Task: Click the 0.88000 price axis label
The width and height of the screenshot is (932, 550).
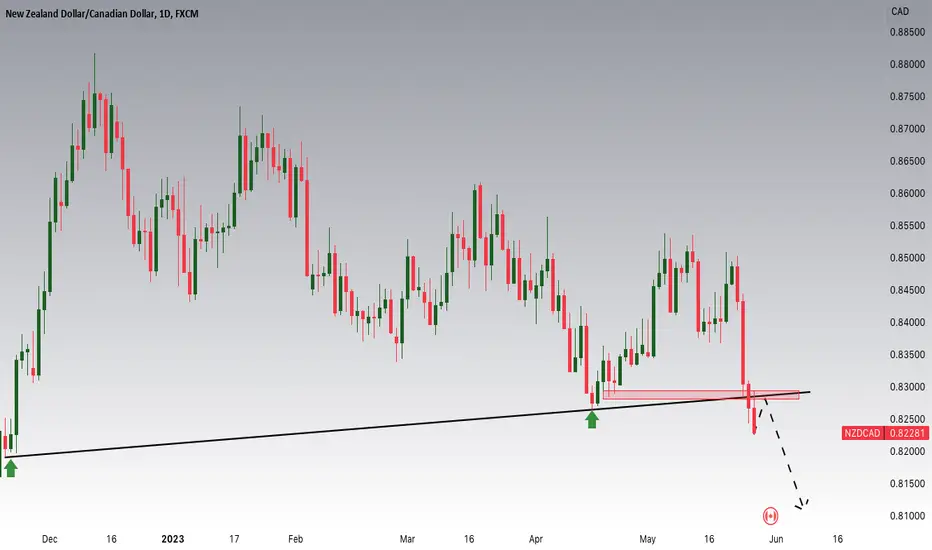Action: tap(907, 64)
